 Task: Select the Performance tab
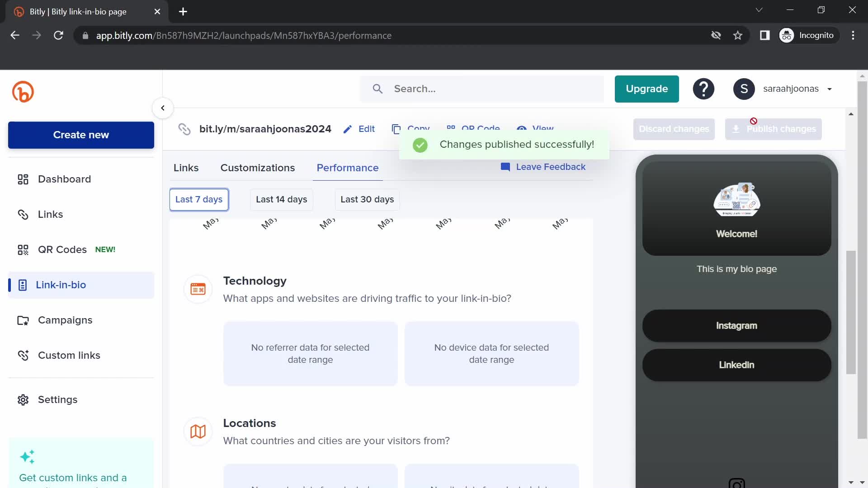coord(347,168)
